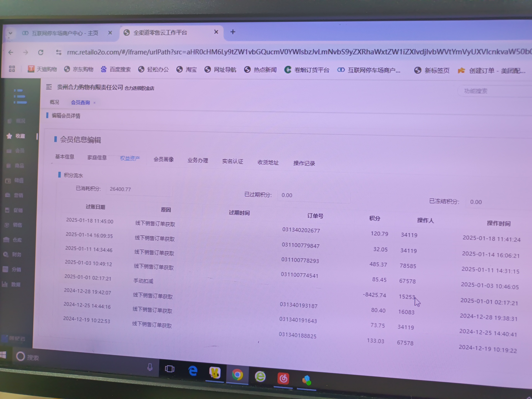Click the browser reload icon
Image resolution: width=532 pixels, height=399 pixels.
[x=41, y=52]
